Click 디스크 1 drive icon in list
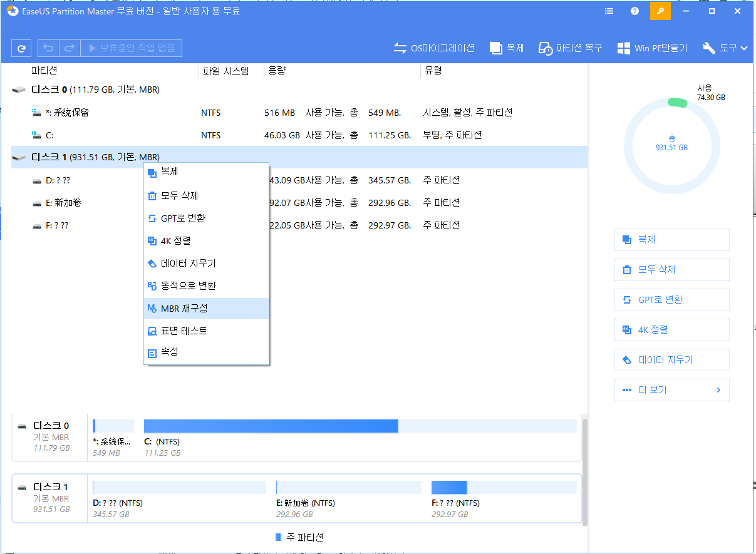Image resolution: width=756 pixels, height=554 pixels. [x=19, y=158]
